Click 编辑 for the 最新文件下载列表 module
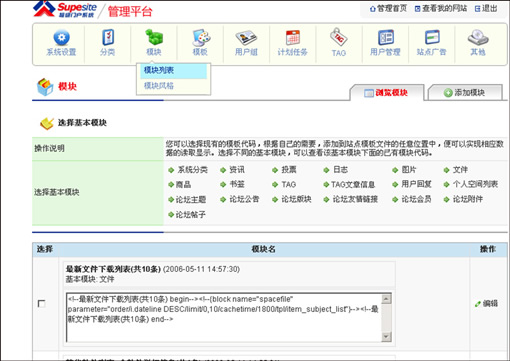Image resolution: width=510 pixels, height=361 pixels. tap(490, 304)
